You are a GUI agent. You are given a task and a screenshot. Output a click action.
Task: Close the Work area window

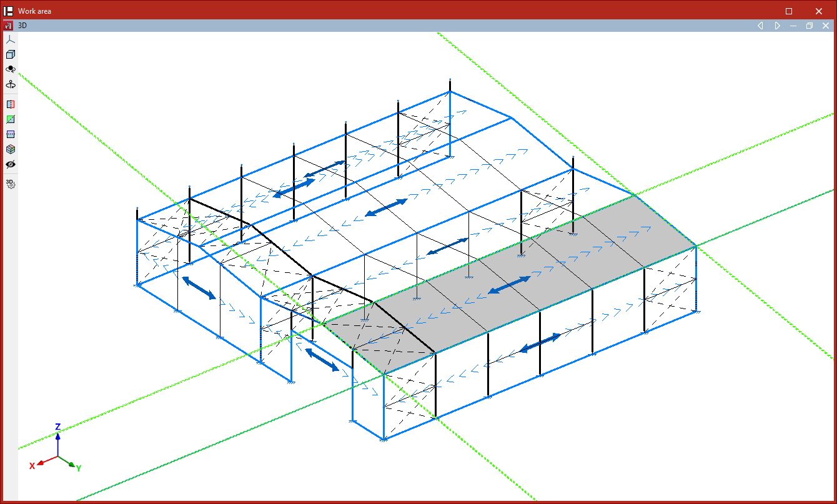819,11
